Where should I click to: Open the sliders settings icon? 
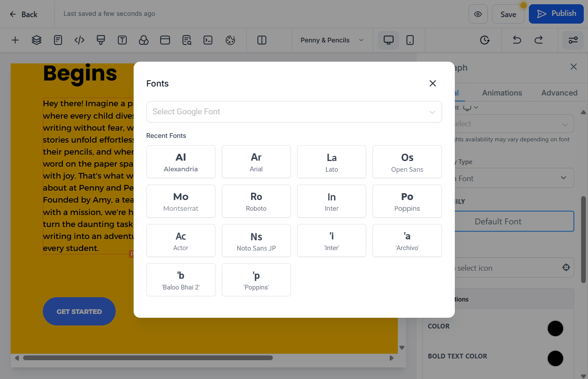coord(573,40)
